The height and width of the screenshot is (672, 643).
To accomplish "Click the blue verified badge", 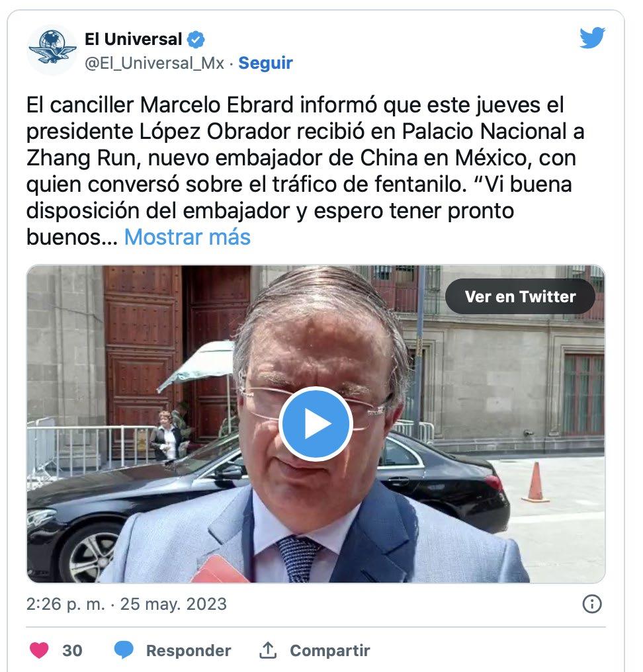I will 196,40.
